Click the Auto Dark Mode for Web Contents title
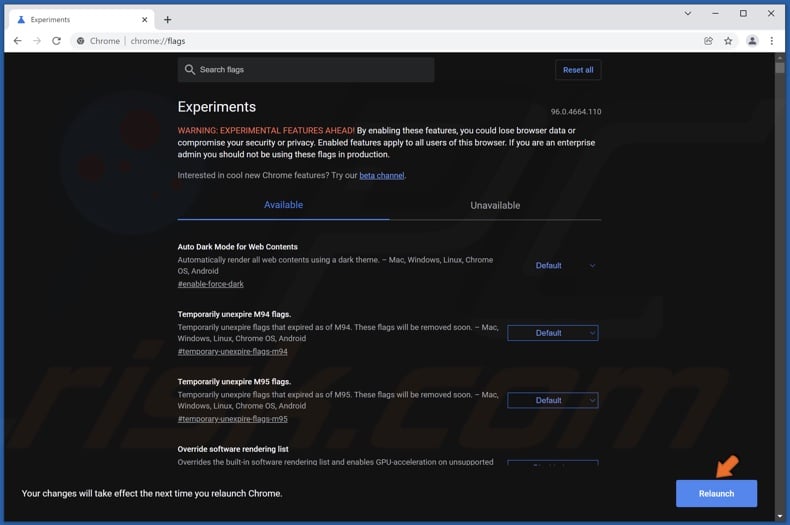This screenshot has height=525, width=790. (237, 247)
